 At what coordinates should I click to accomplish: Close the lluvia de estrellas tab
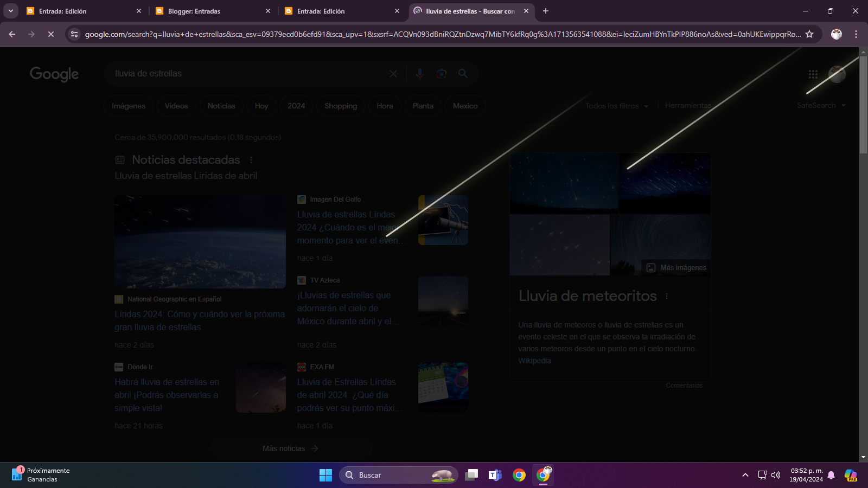click(x=526, y=11)
